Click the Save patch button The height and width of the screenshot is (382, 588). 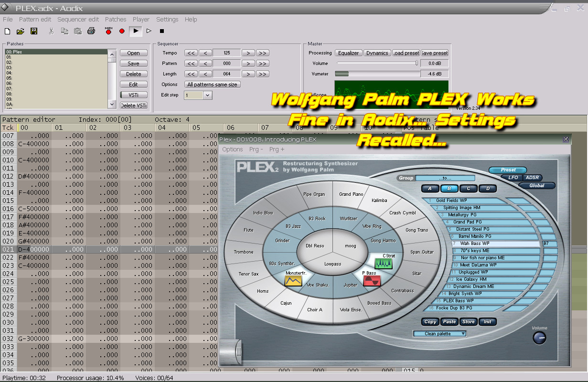(x=134, y=64)
